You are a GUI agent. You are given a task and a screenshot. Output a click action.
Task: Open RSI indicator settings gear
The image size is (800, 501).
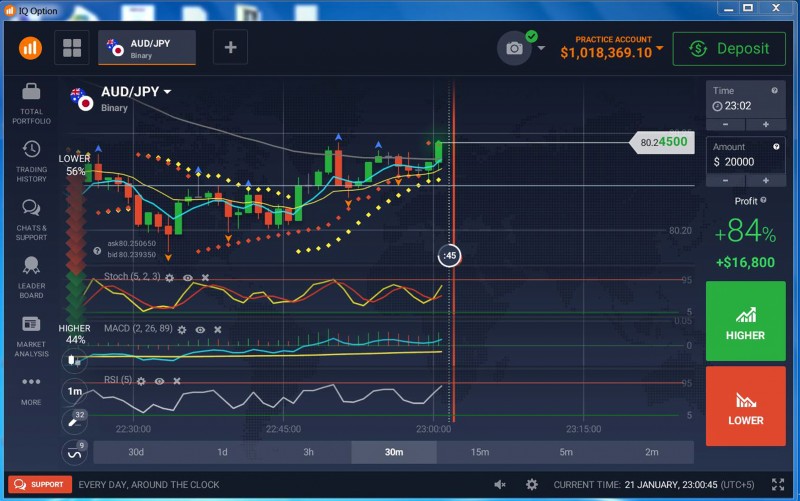(x=141, y=381)
